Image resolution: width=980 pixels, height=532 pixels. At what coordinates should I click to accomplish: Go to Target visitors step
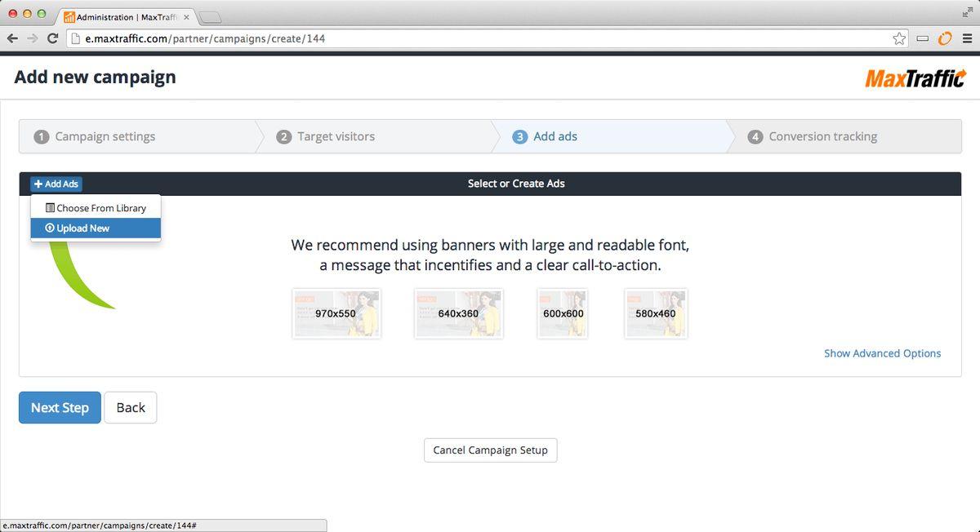point(336,137)
